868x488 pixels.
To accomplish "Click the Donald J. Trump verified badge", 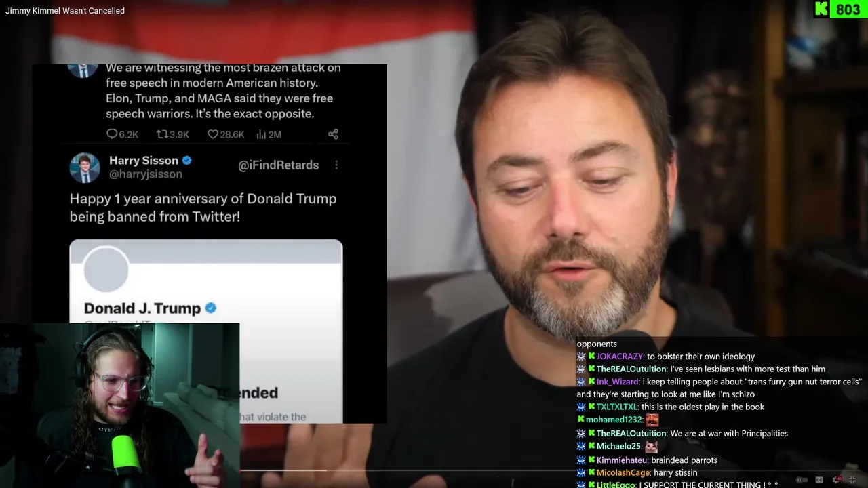I will [x=210, y=308].
